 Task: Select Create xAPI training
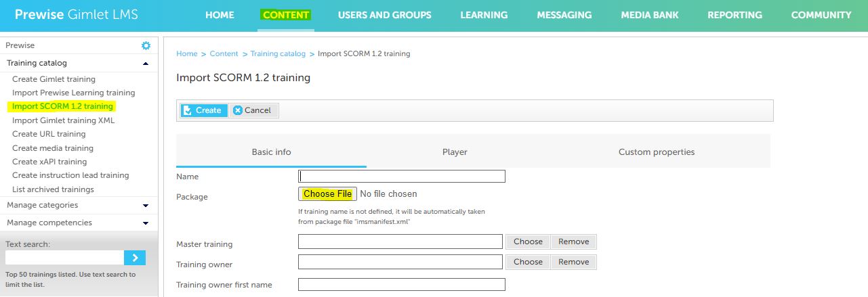[x=49, y=162]
